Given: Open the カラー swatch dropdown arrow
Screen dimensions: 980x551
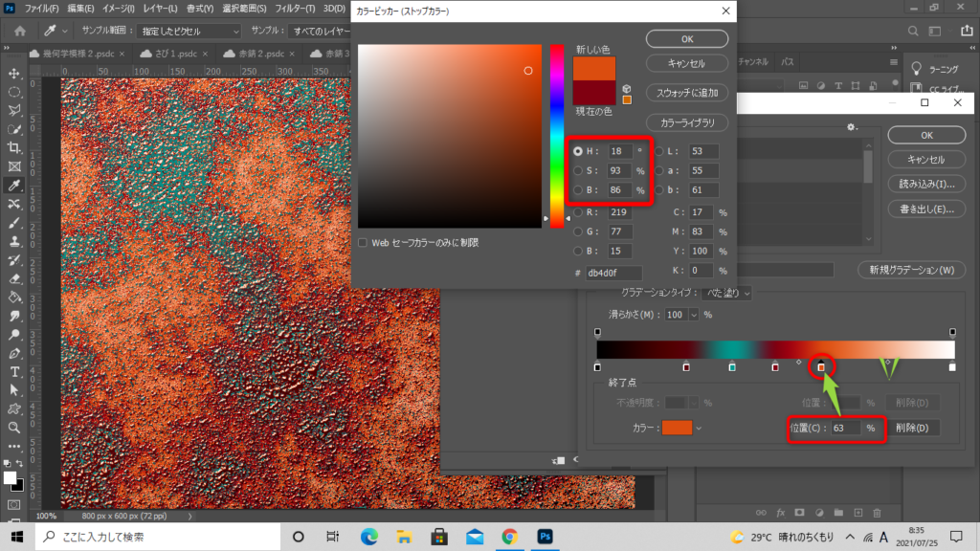Looking at the screenshot, I should coord(699,428).
